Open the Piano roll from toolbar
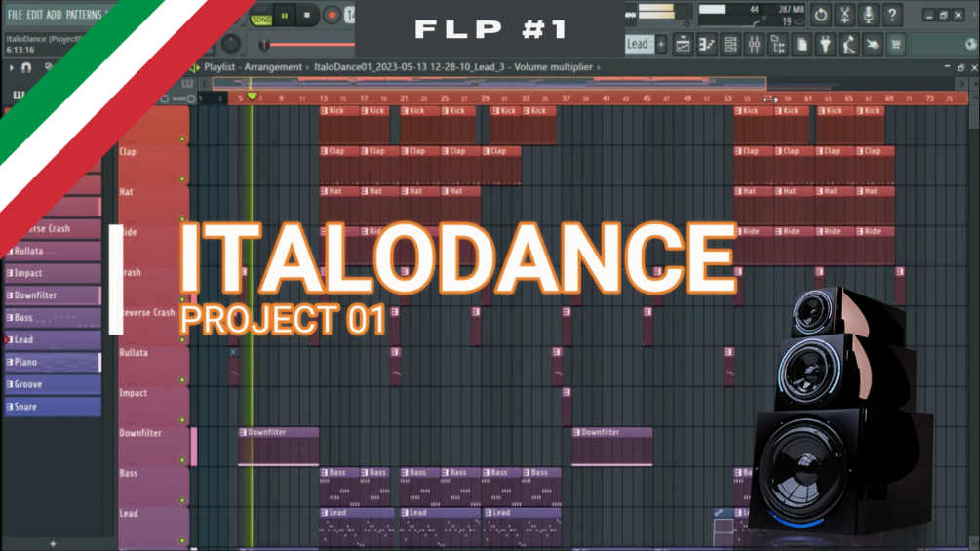The image size is (980, 551). point(707,44)
